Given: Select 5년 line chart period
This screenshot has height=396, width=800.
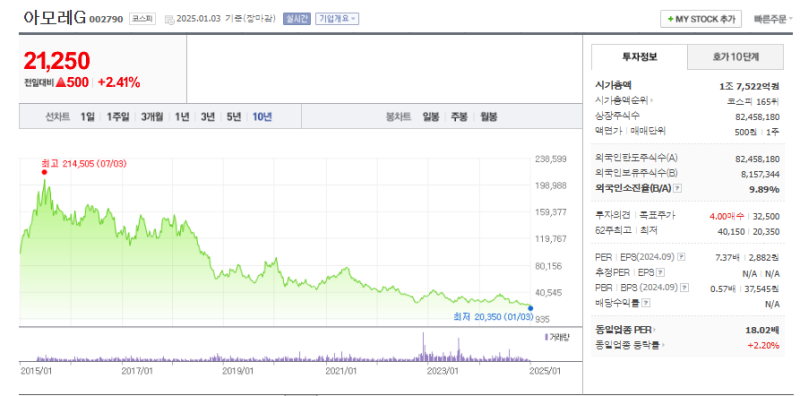Looking at the screenshot, I should point(234,116).
